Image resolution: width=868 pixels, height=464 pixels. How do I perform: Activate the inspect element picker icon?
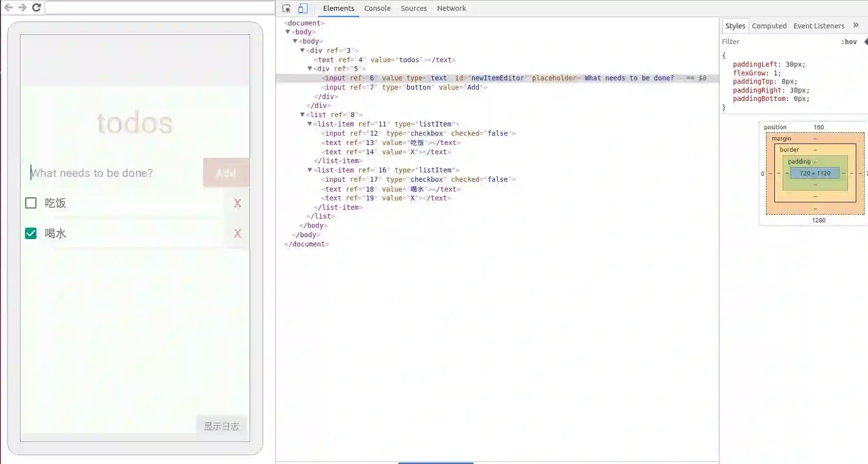coord(287,8)
